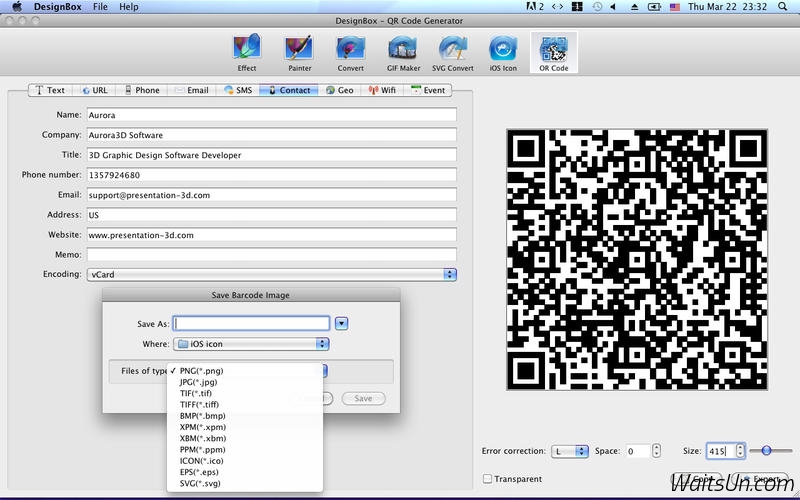Choose SVG(*.svg) file type
Screen dimensions: 800x500
pyautogui.click(x=245, y=483)
